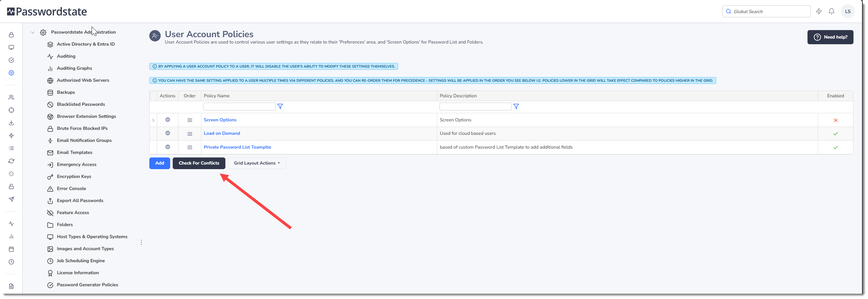The width and height of the screenshot is (868, 299).
Task: Open Blacklisted Passwords menu item
Action: click(x=81, y=104)
